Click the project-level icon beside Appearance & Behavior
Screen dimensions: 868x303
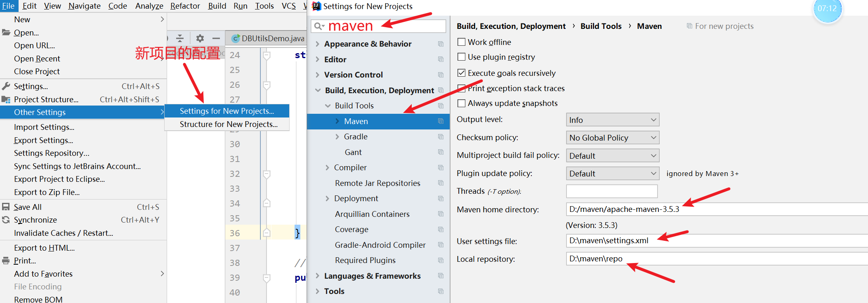[441, 44]
